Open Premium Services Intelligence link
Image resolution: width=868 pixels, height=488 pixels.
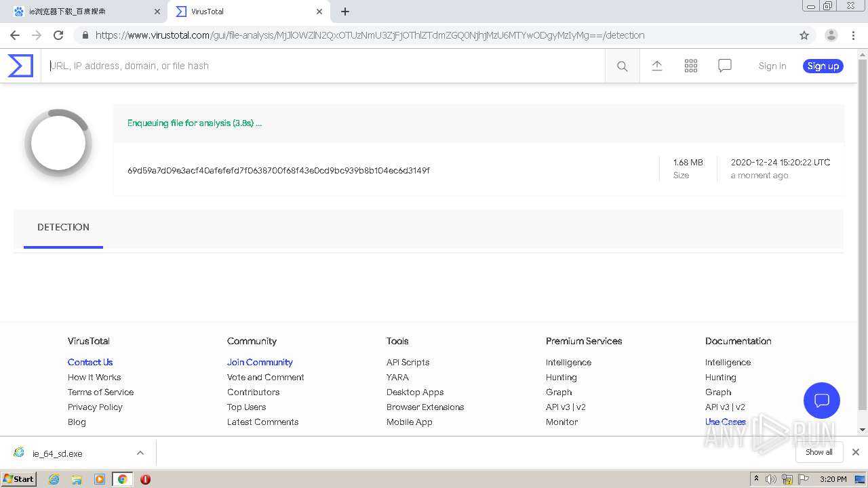568,363
